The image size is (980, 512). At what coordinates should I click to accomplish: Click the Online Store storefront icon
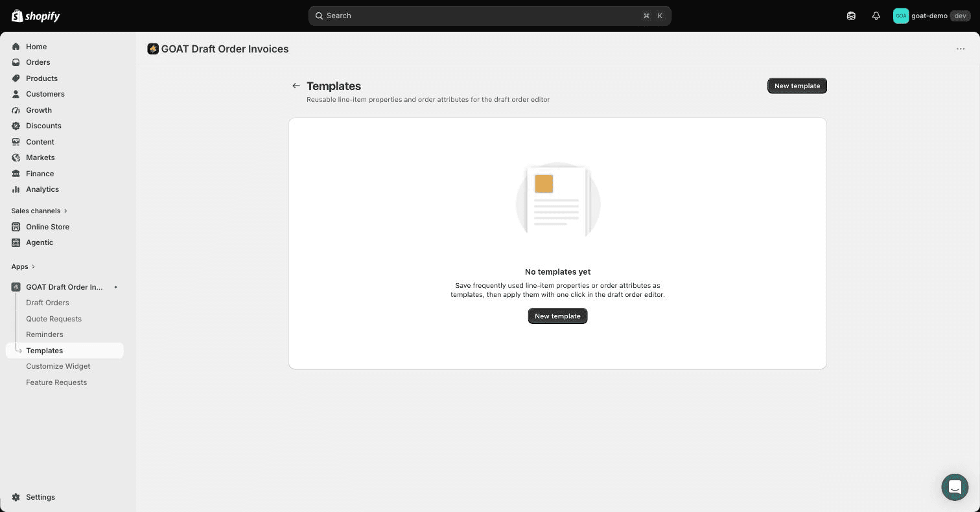coord(16,227)
